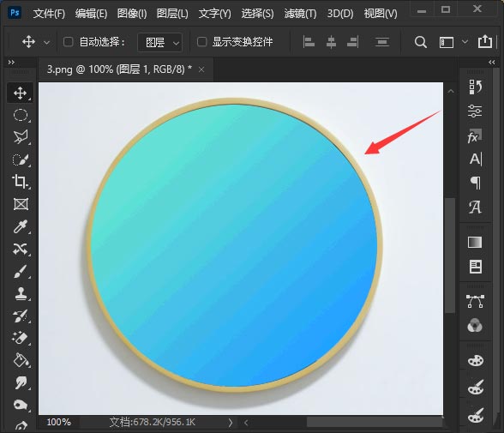This screenshot has width=504, height=433.
Task: Collapse the right panel dock double-arrow
Action: pyautogui.click(x=491, y=62)
